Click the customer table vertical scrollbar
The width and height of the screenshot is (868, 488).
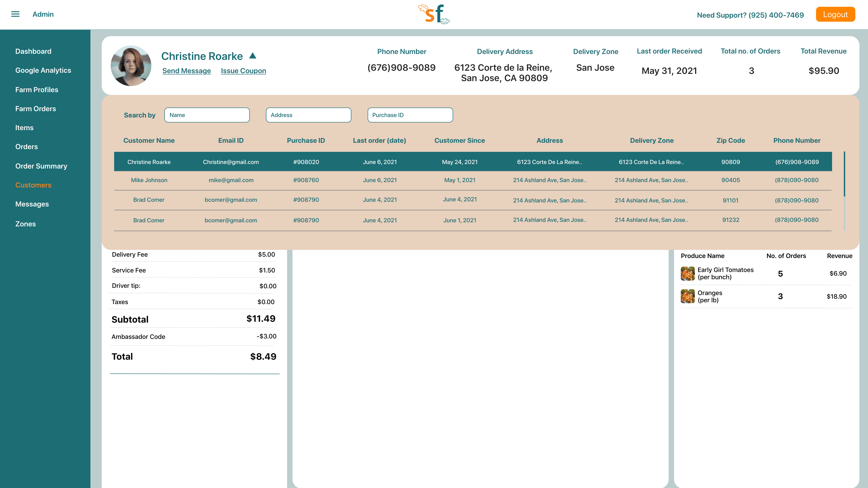844,191
